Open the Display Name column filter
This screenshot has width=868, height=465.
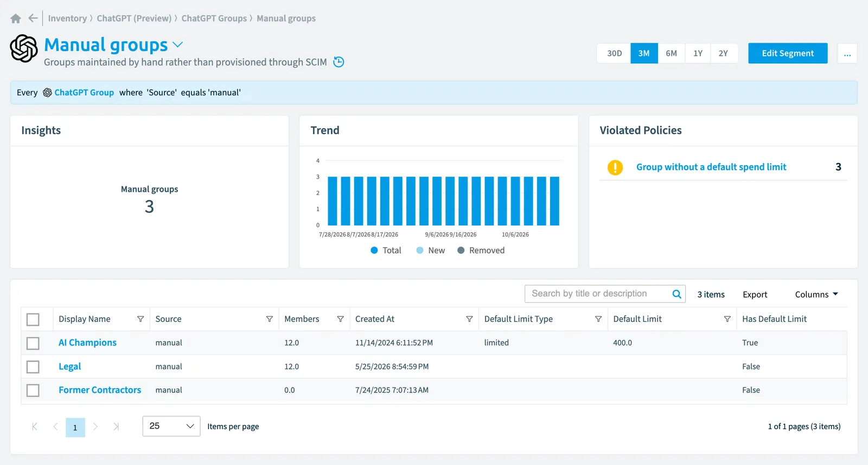click(x=141, y=319)
